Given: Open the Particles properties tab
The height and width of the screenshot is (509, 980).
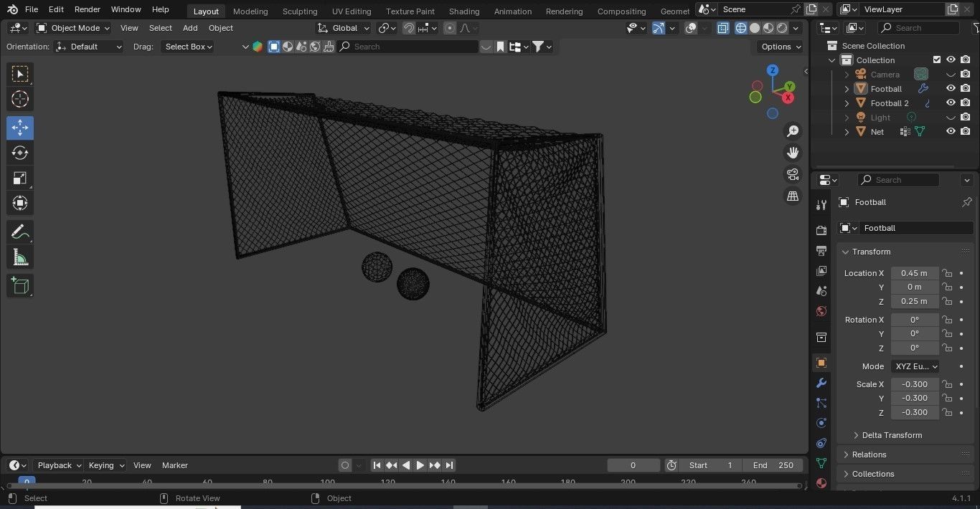Looking at the screenshot, I should coord(821,403).
